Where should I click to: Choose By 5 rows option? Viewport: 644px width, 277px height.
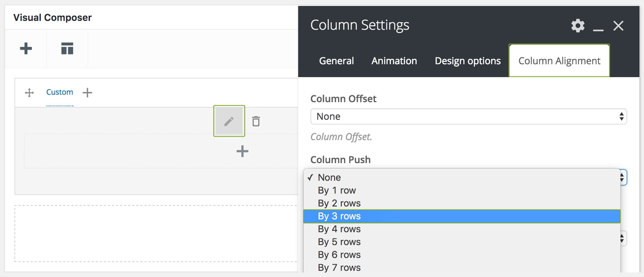462,242
